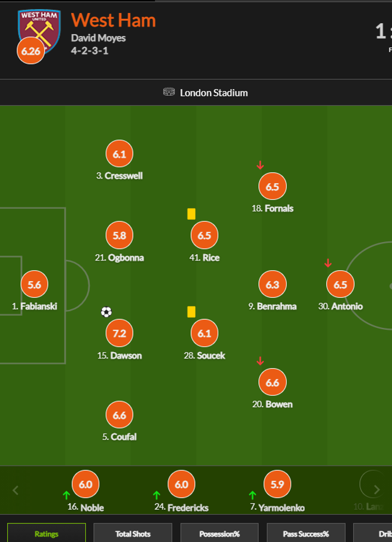Switch to the Total Shots tab
The height and width of the screenshot is (542, 392).
[x=133, y=534]
